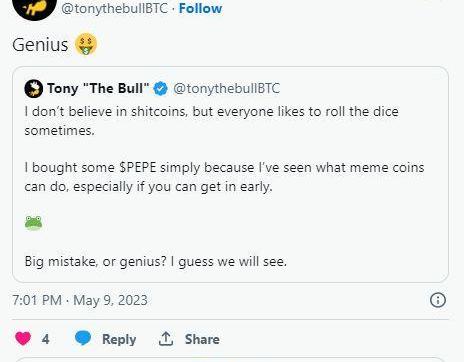Click the Reply text button

pyautogui.click(x=119, y=339)
